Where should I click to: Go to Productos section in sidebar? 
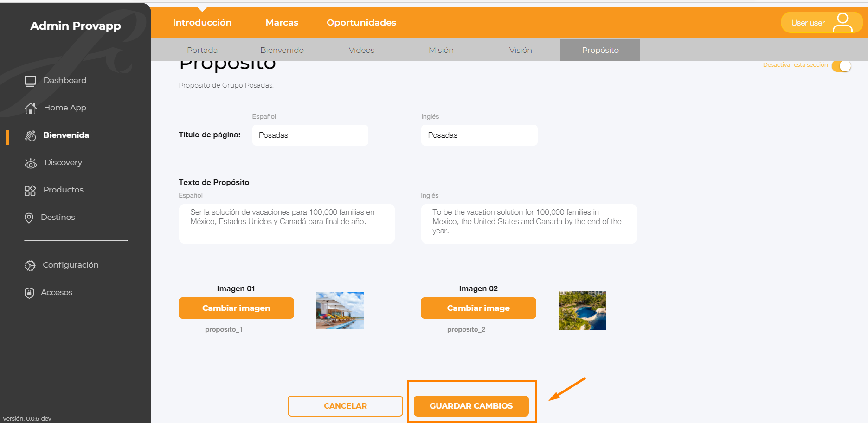point(64,190)
